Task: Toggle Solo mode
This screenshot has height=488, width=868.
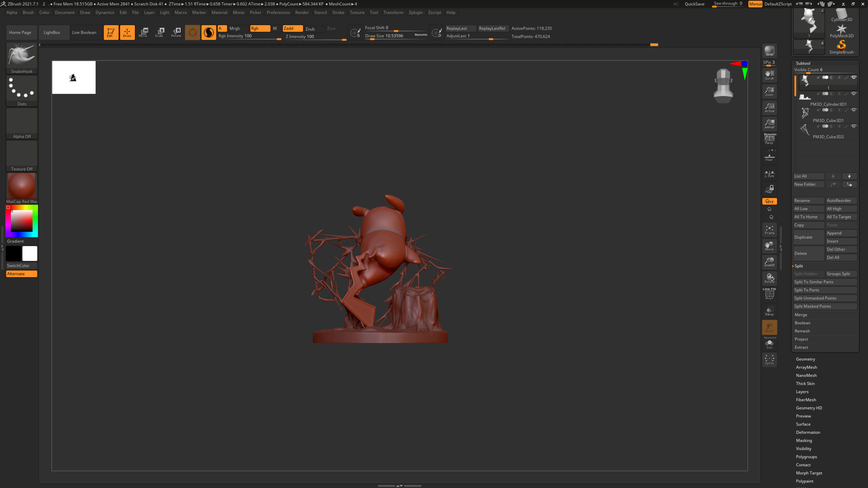Action: pos(769,343)
